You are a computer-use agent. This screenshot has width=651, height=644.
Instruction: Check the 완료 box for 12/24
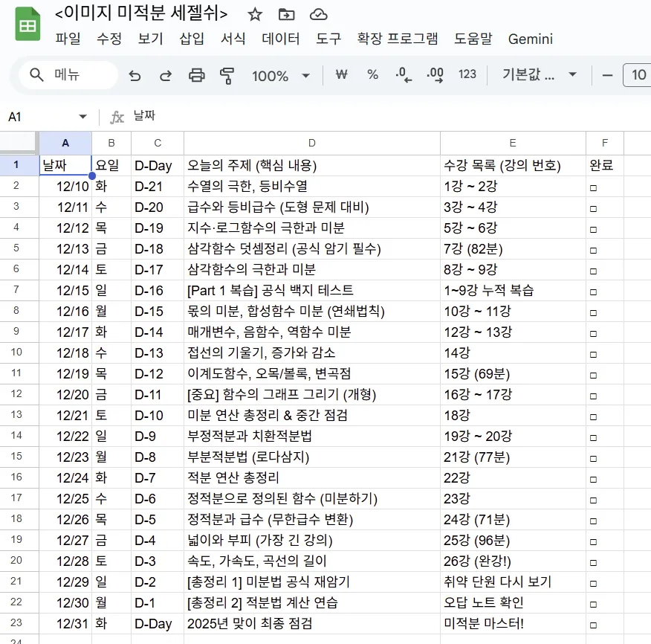click(593, 480)
